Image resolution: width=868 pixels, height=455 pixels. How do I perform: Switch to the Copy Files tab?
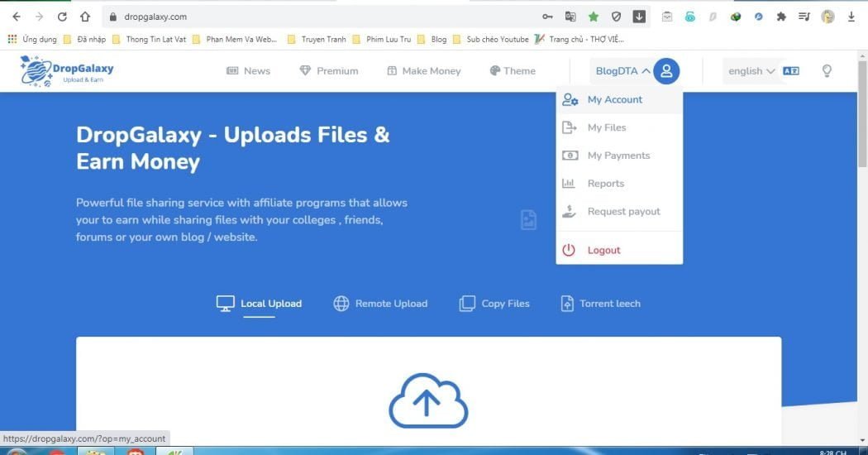click(x=494, y=304)
